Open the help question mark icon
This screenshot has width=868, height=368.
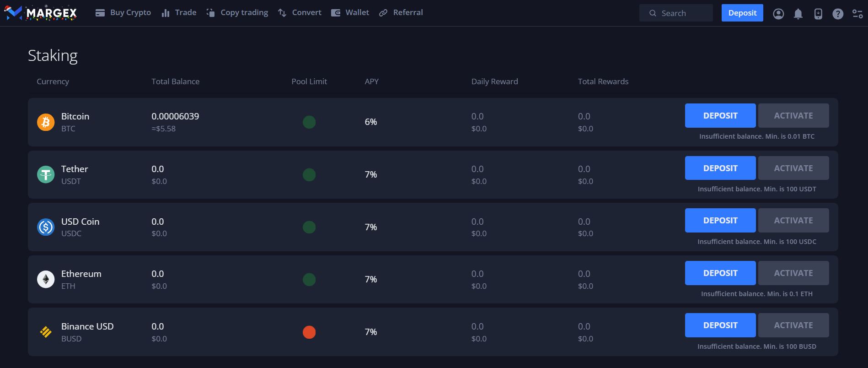coord(838,14)
